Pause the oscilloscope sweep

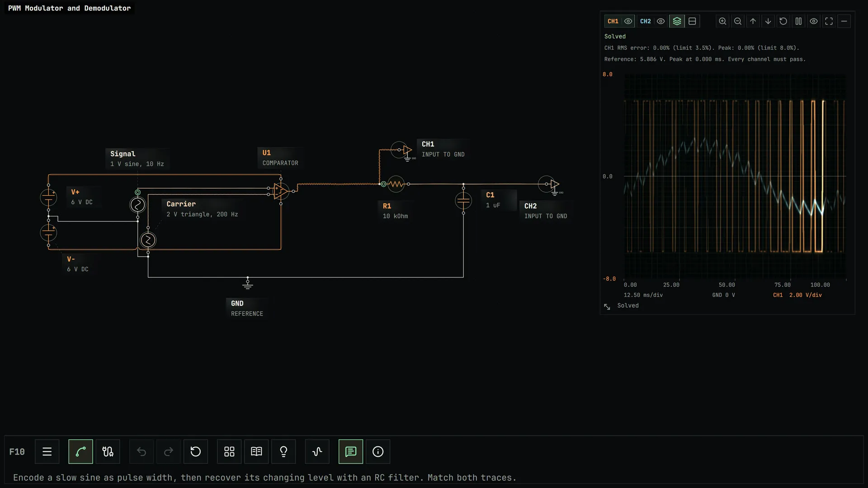click(x=798, y=21)
